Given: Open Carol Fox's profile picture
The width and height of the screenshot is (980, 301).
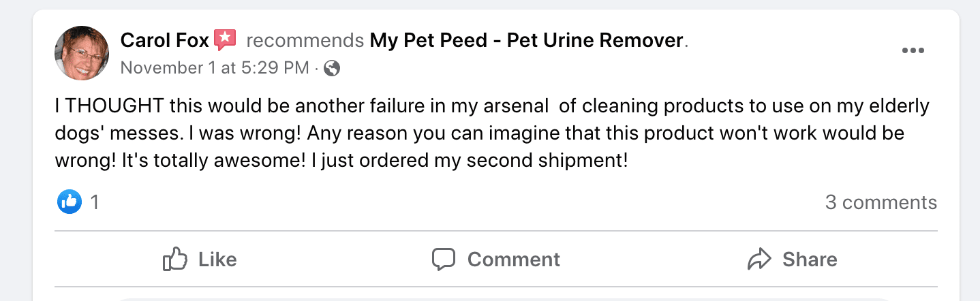Looking at the screenshot, I should 82,53.
